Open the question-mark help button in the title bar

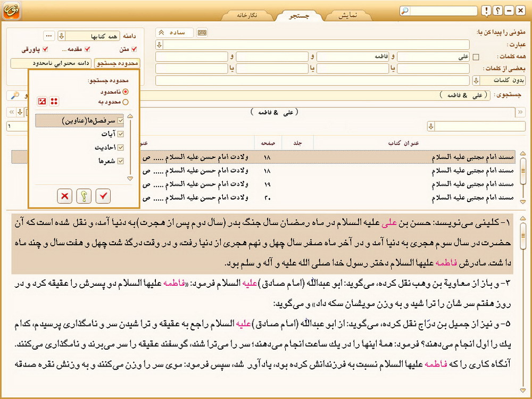click(x=497, y=11)
